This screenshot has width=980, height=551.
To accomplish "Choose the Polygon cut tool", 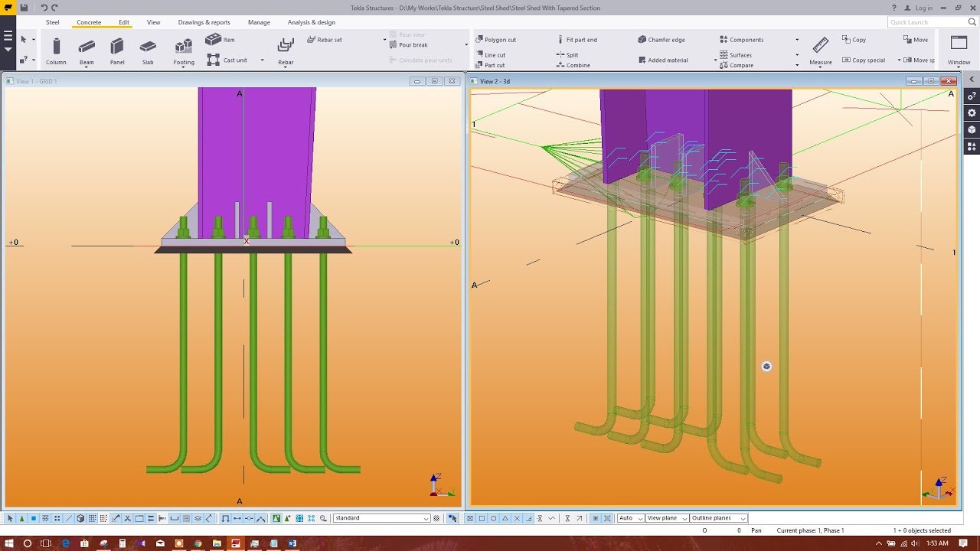I will pyautogui.click(x=495, y=40).
